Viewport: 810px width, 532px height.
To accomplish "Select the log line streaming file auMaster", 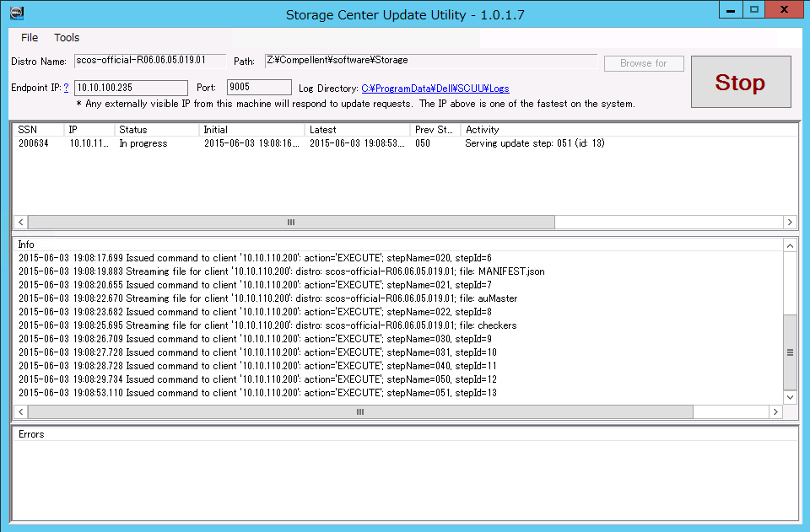I will coord(268,298).
